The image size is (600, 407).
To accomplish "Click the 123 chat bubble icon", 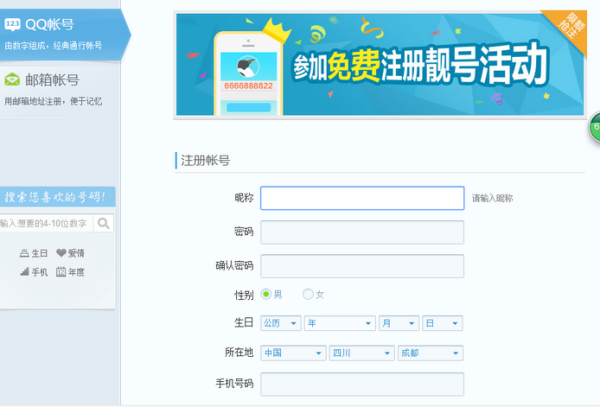I will pyautogui.click(x=12, y=24).
